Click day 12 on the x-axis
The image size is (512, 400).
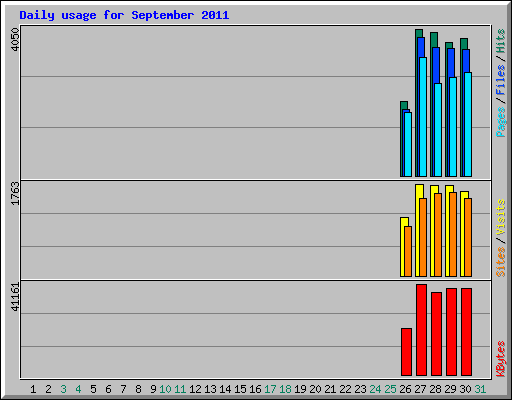195,389
